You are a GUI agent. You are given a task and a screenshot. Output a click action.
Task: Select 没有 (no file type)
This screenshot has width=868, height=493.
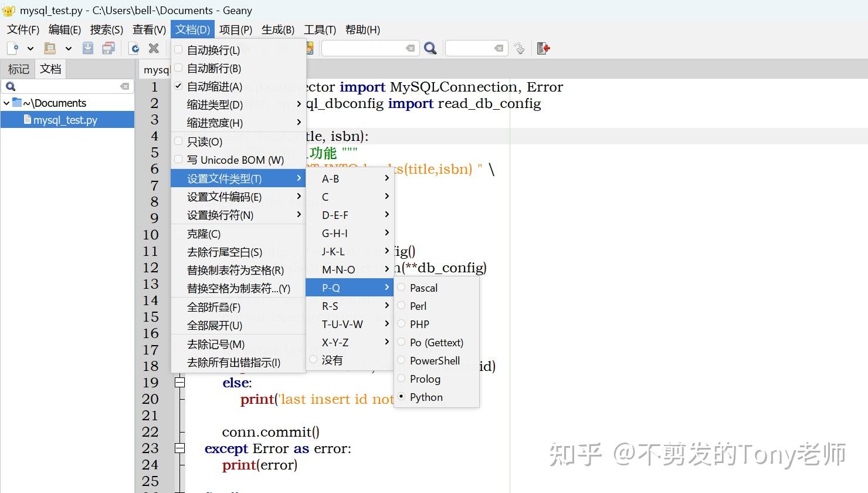tap(349, 360)
